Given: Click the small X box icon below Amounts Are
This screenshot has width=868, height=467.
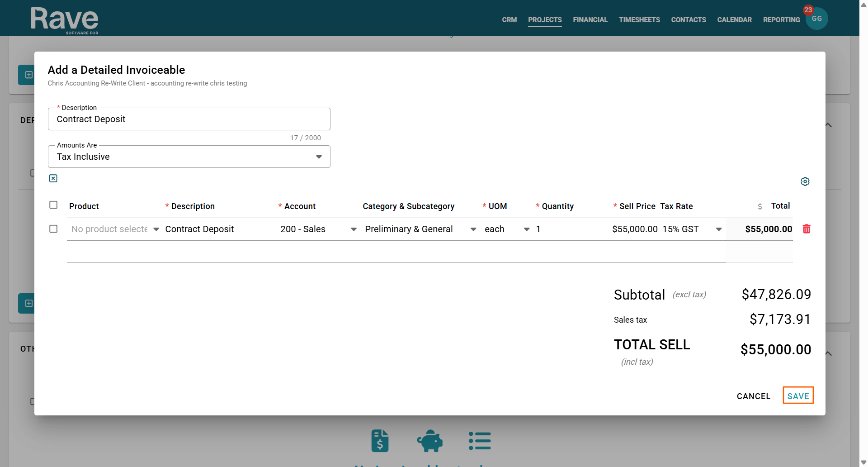Looking at the screenshot, I should 53,178.
